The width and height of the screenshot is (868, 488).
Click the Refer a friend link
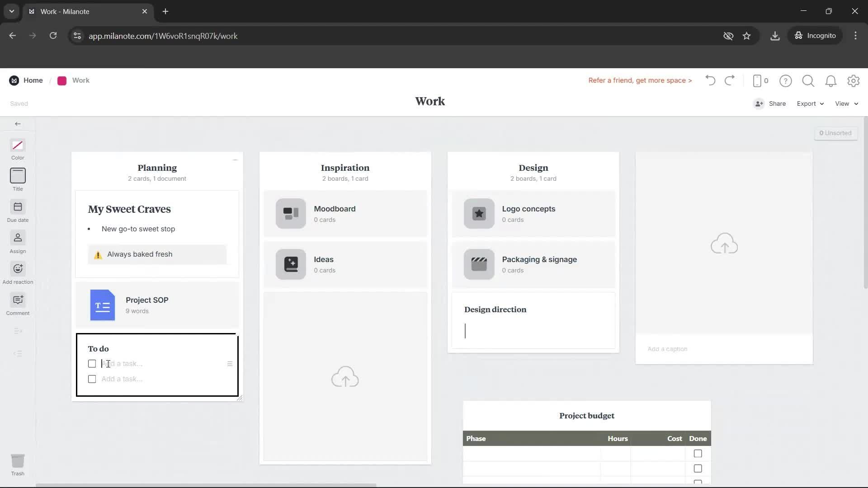coord(640,80)
